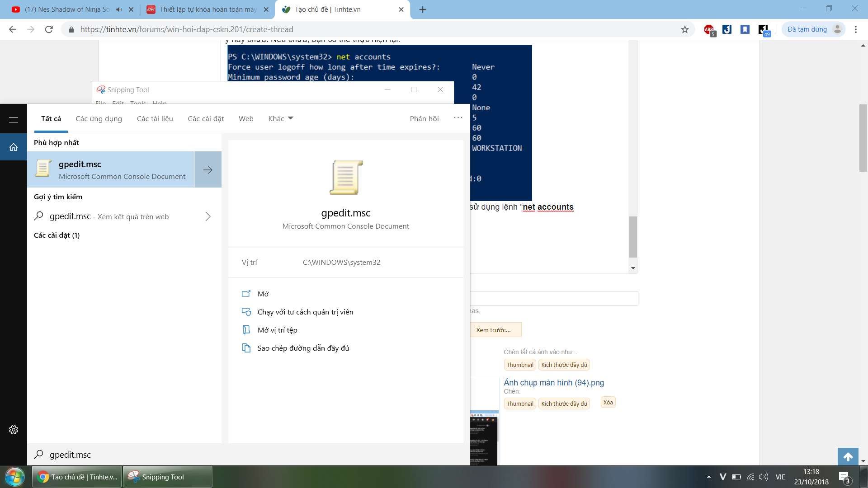The image size is (868, 488).
Task: Open the three-dot more options in search
Action: 458,118
